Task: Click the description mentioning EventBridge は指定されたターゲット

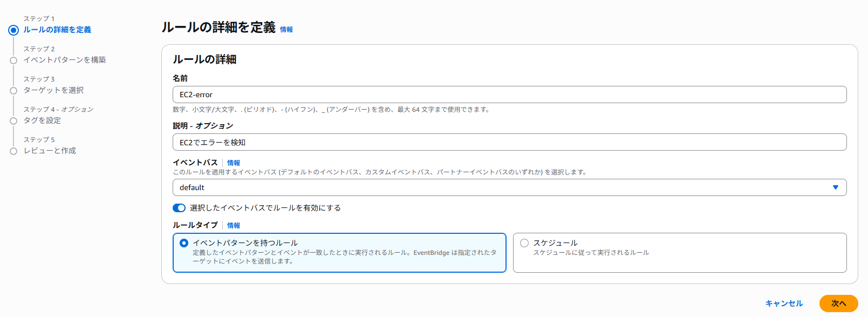Action: point(345,257)
